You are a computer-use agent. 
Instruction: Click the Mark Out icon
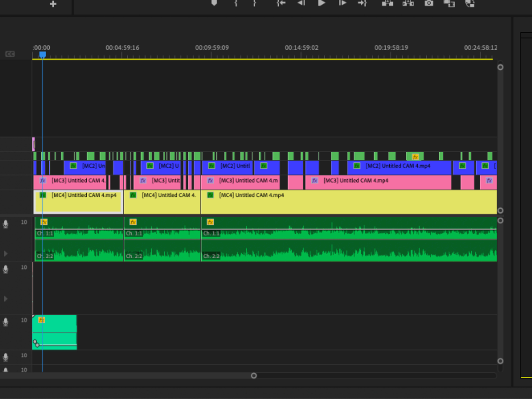pyautogui.click(x=255, y=3)
